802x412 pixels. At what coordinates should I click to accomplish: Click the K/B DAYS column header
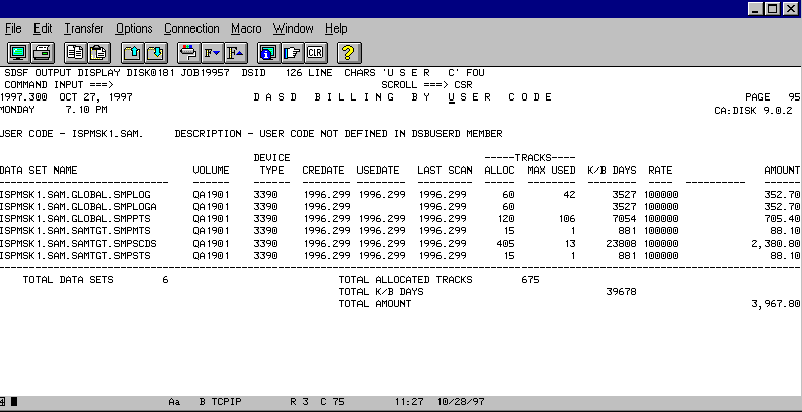pyautogui.click(x=612, y=170)
